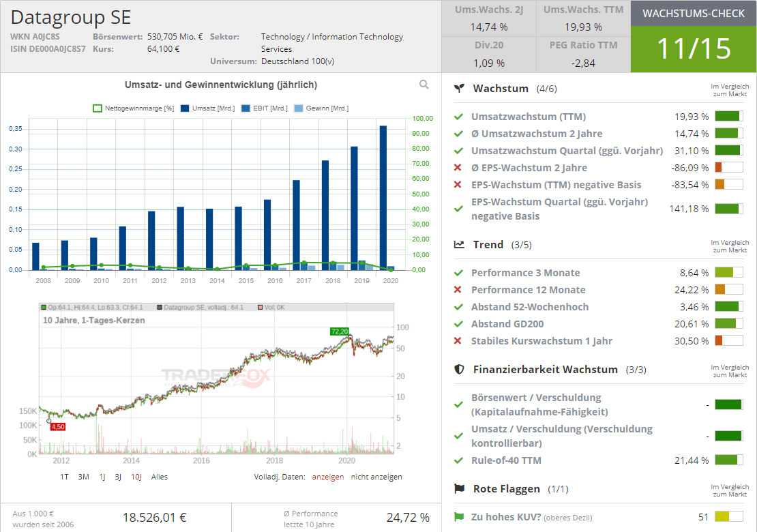Switch the price chart to 3J range
757x532 pixels.
[118, 477]
